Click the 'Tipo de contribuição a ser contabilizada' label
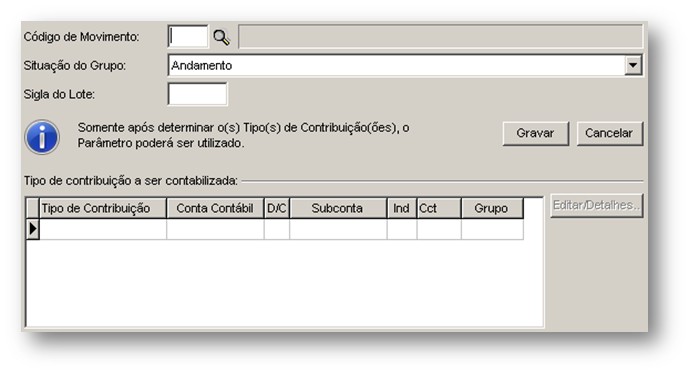The image size is (690, 374). pos(131,181)
